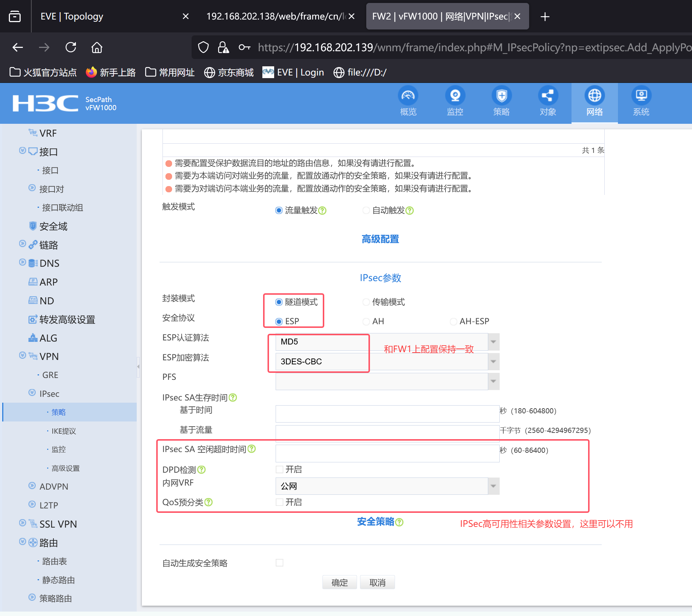This screenshot has width=692, height=616.
Task: Expand the 链路 sidebar group
Action: pos(22,244)
